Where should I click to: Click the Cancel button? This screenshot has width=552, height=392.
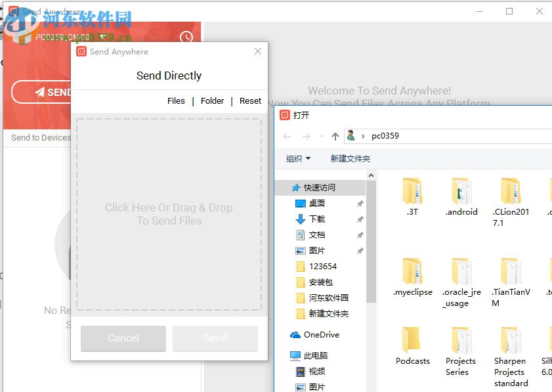pyautogui.click(x=123, y=338)
